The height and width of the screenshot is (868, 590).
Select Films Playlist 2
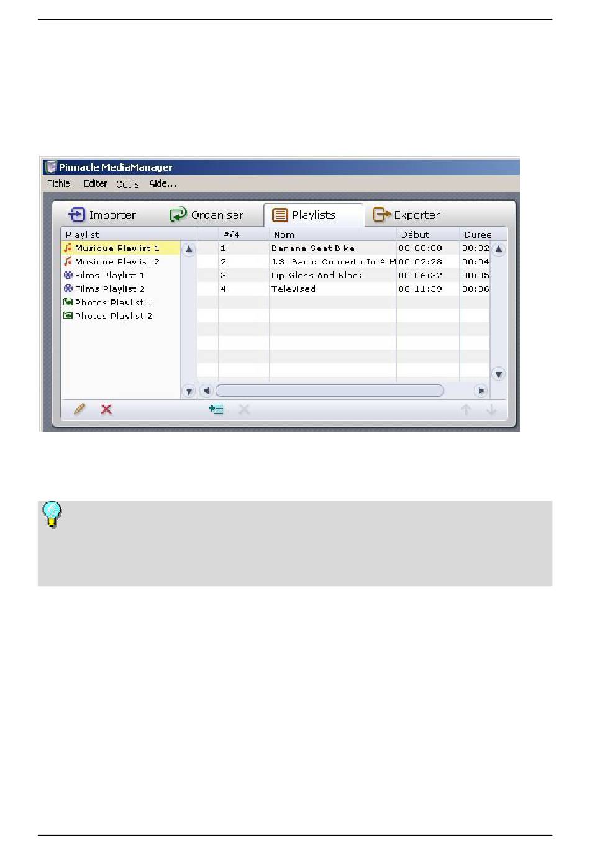pos(121,289)
